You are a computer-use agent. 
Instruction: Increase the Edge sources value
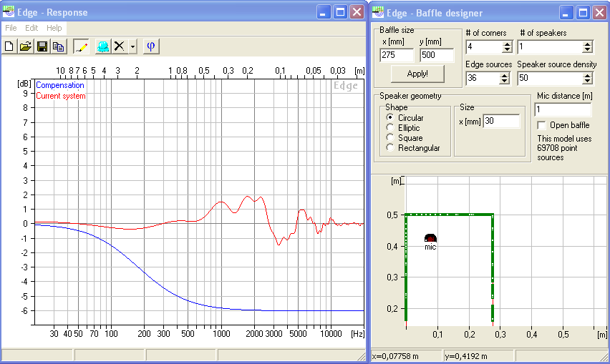coord(504,75)
